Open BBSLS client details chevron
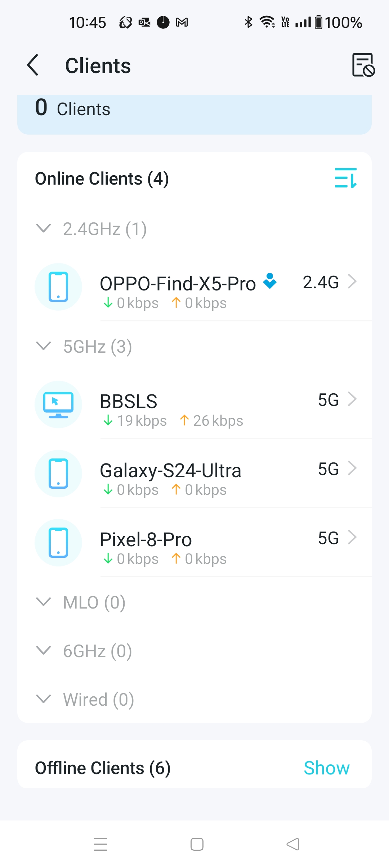 coord(352,399)
